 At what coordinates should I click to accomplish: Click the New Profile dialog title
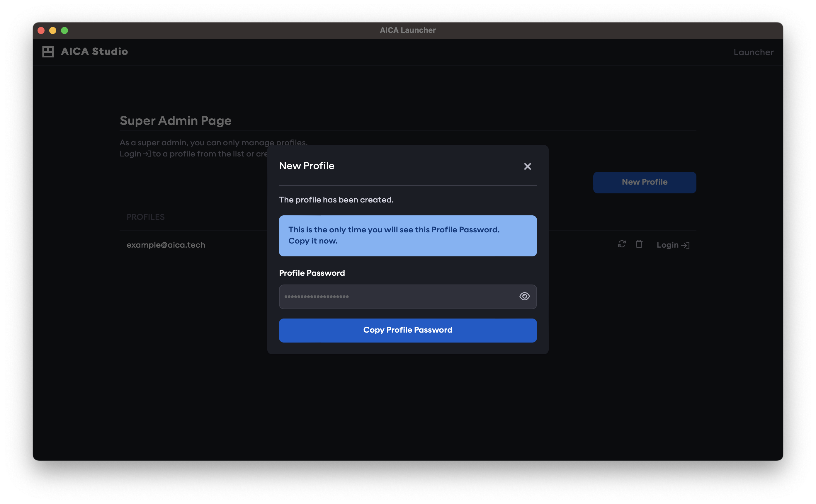tap(306, 166)
